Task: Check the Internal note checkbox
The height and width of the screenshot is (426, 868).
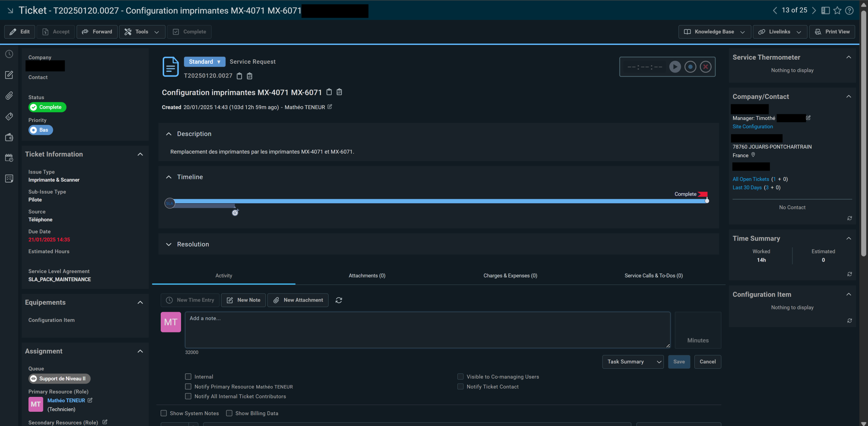Action: pyautogui.click(x=188, y=377)
